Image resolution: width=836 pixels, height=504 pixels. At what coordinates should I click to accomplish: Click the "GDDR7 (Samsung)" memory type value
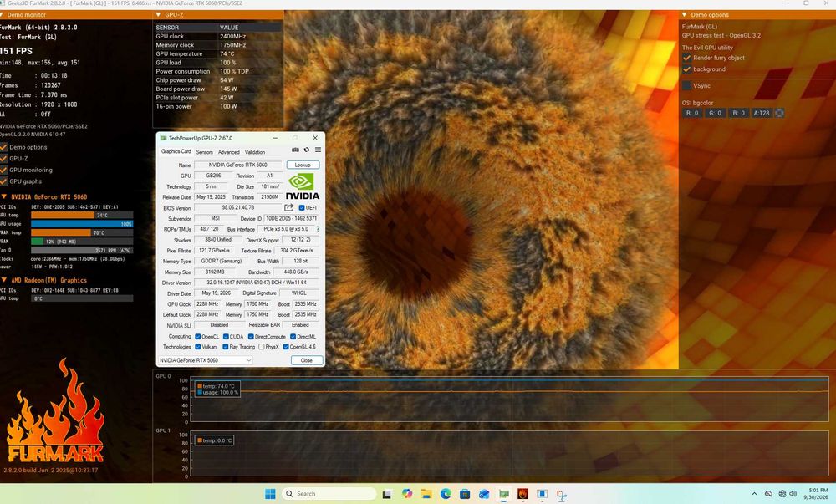point(222,261)
